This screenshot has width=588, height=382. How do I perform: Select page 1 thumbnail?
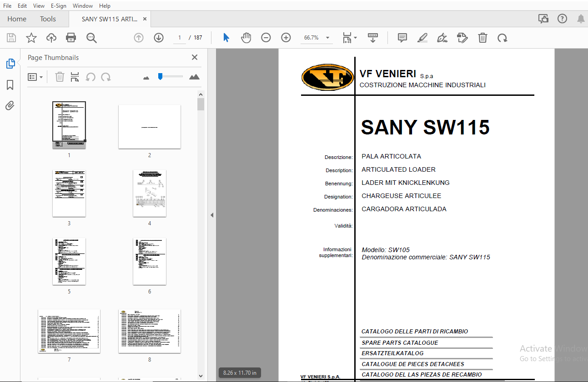coord(69,124)
